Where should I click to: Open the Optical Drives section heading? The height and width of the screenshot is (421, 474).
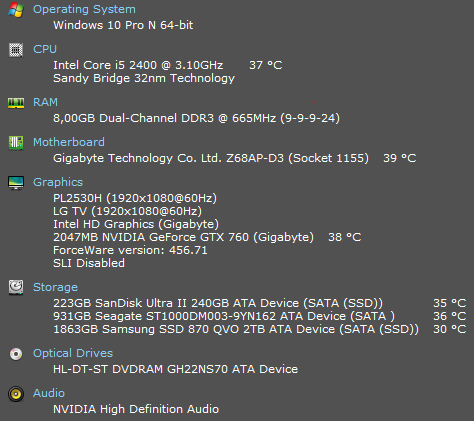(73, 353)
